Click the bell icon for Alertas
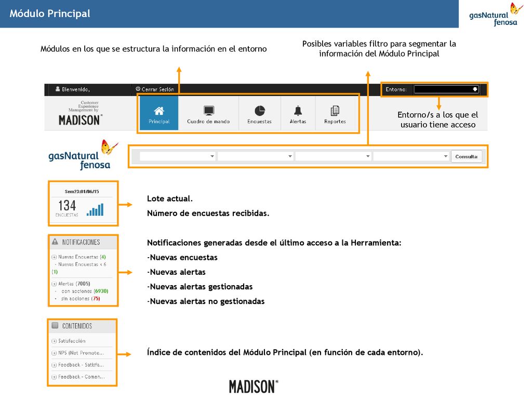 298,111
